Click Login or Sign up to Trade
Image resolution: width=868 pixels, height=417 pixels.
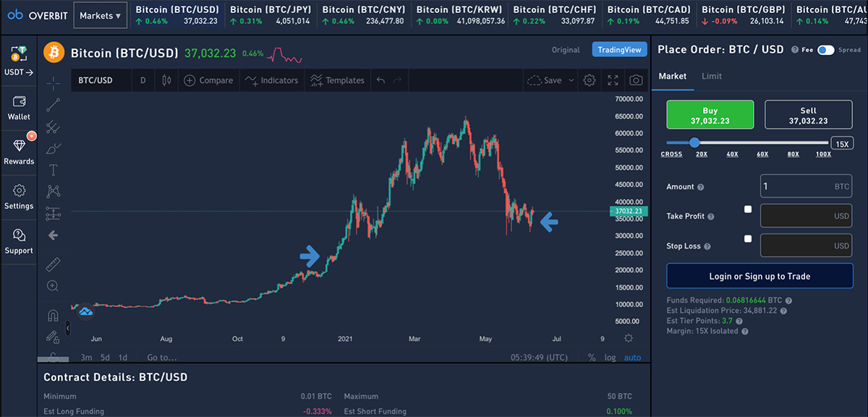[x=759, y=276]
